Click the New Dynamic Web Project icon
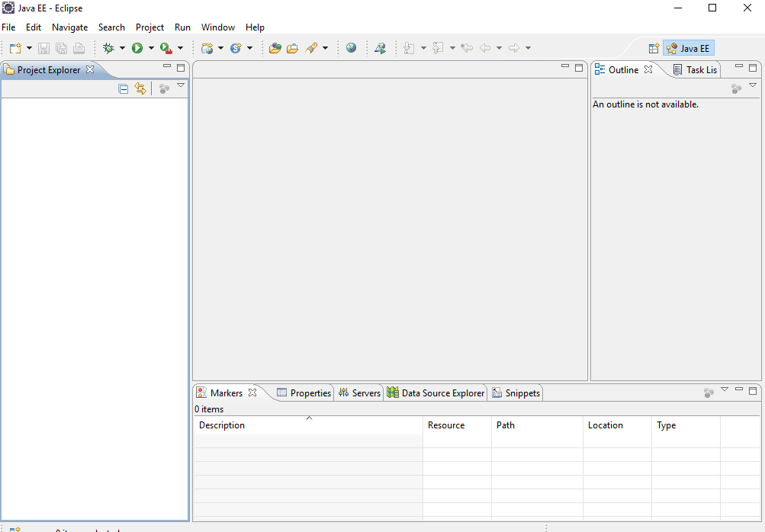This screenshot has width=765, height=532. point(207,48)
